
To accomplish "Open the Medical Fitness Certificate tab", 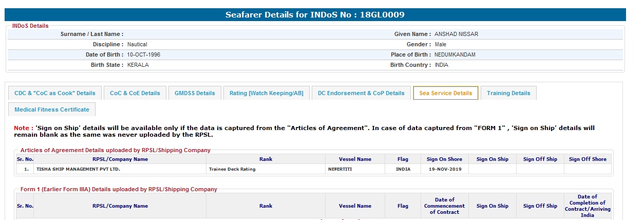I will pos(52,109).
